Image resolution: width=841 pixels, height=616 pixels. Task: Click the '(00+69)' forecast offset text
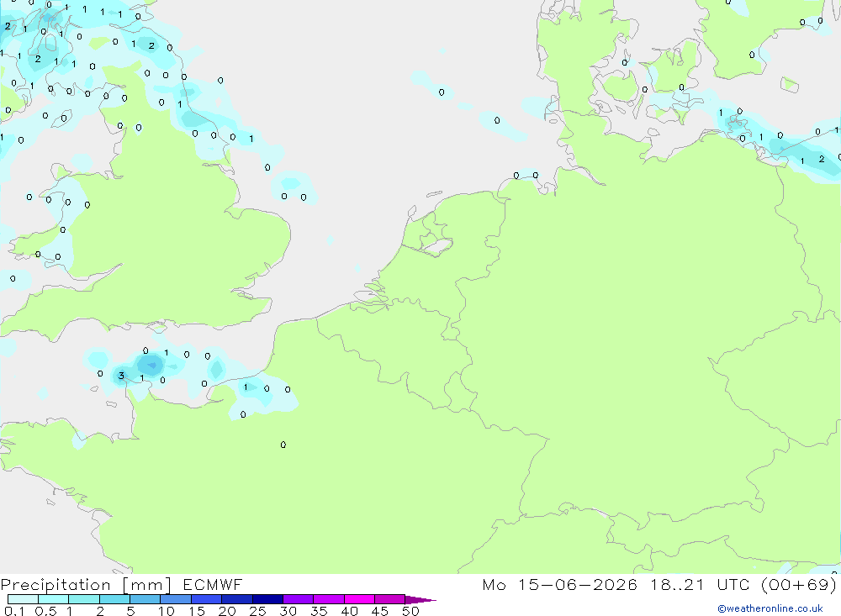(x=798, y=585)
